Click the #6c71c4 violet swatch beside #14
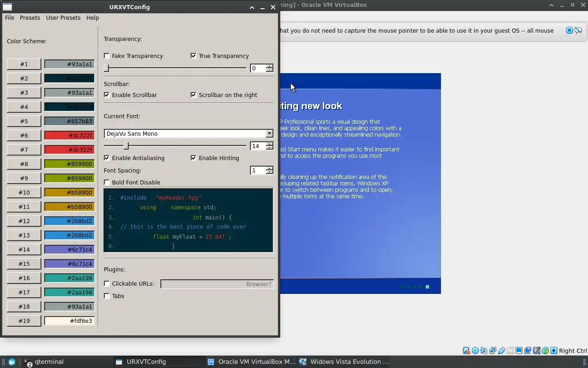Image resolution: width=588 pixels, height=368 pixels. [69, 249]
